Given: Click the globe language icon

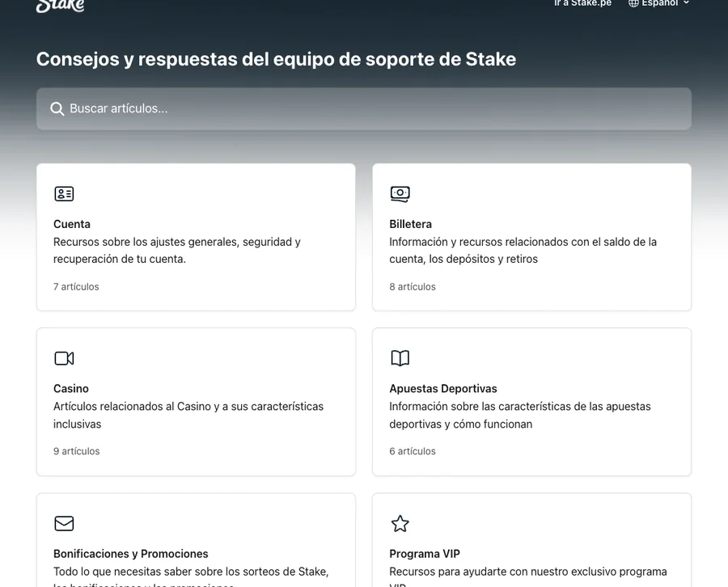Looking at the screenshot, I should point(633,3).
